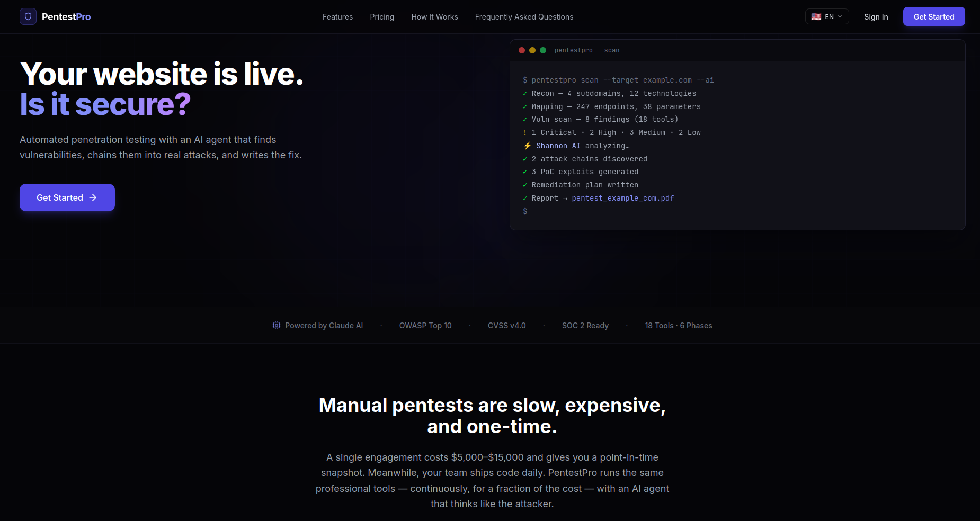Screen dimensions: 980x521
Task: Navigate to How It Works
Action: click(x=434, y=17)
